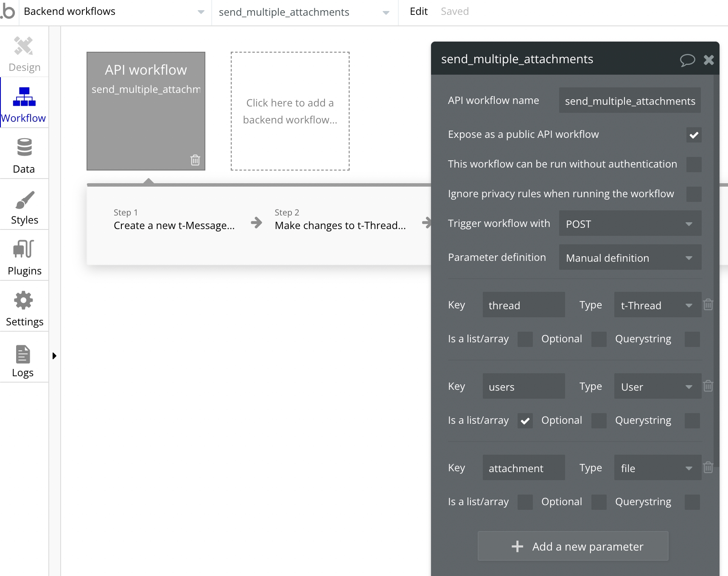Delete the thread parameter
This screenshot has height=576, width=728.
click(x=708, y=305)
